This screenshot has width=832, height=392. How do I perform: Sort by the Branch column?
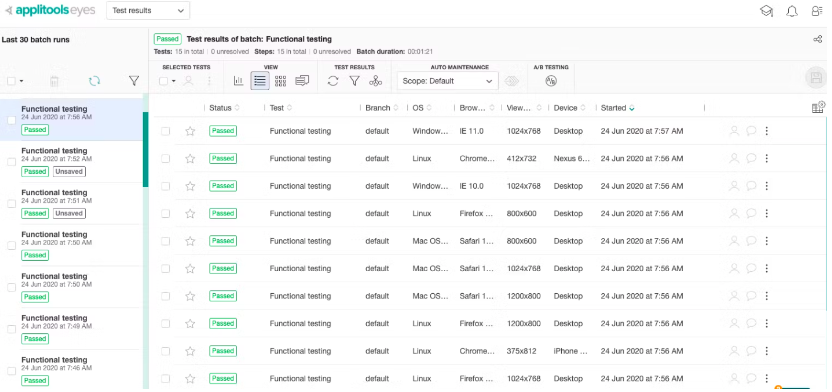382,108
